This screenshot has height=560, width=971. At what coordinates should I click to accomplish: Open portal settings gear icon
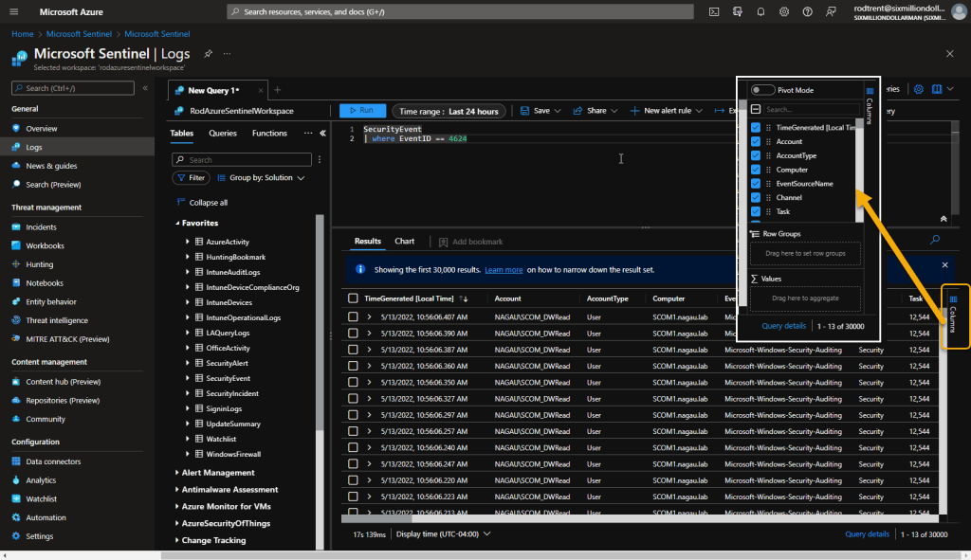coord(784,11)
